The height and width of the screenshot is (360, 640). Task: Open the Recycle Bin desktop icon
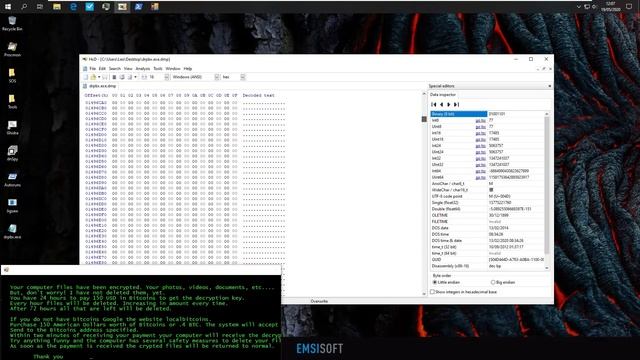[12, 24]
